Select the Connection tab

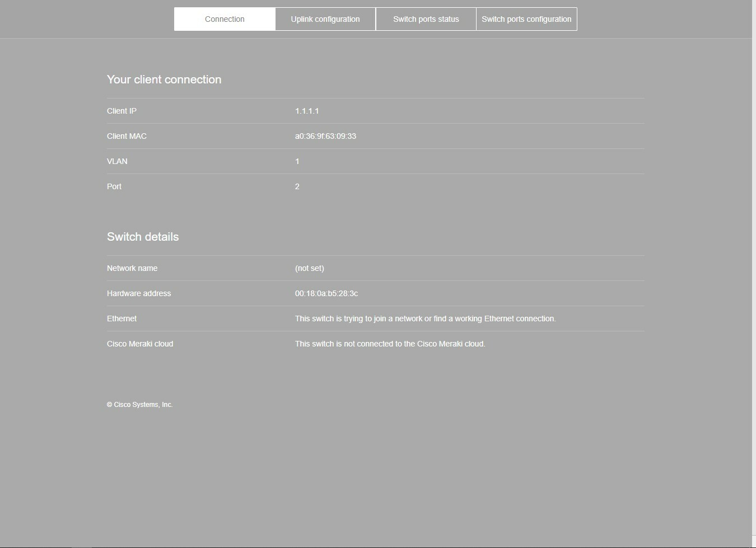coord(225,19)
